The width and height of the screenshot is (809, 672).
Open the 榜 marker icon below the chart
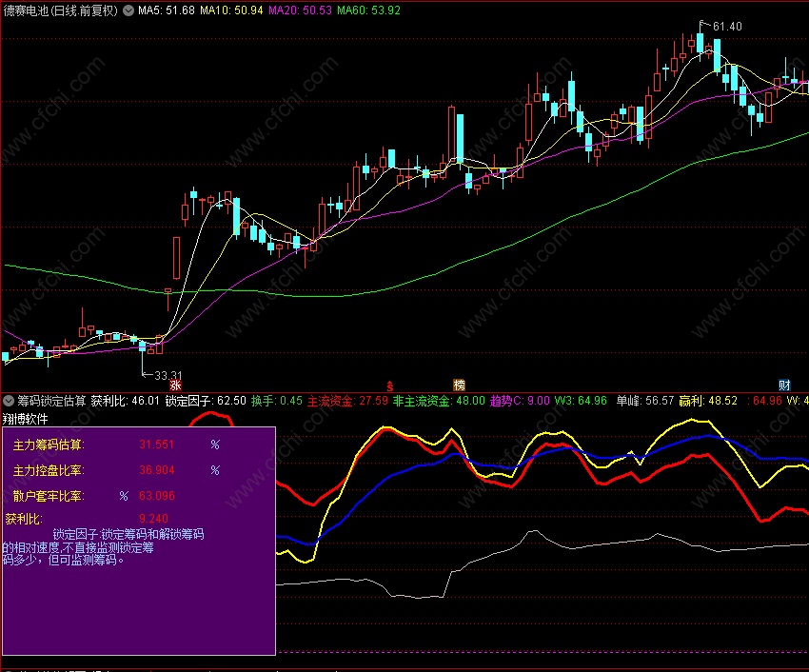pos(459,385)
